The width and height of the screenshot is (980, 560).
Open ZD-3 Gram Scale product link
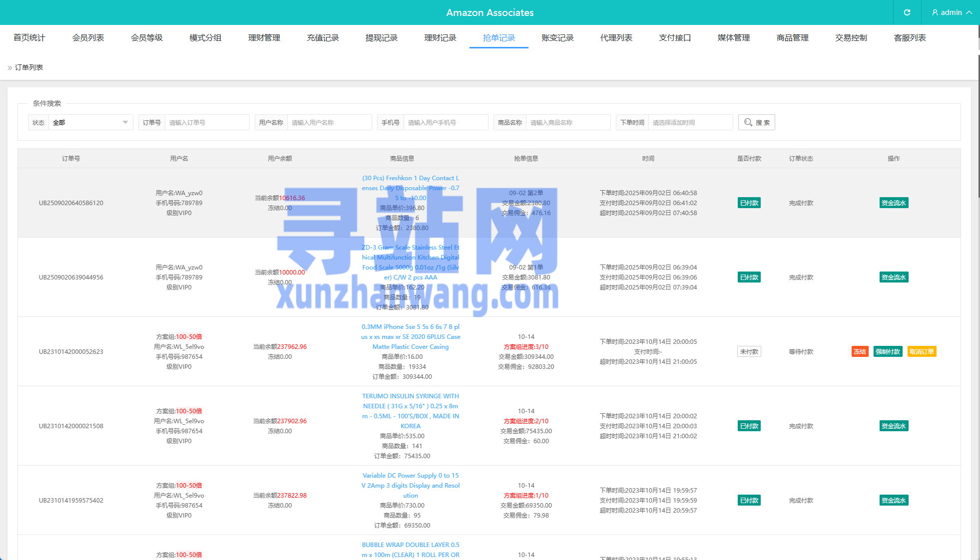(411, 262)
